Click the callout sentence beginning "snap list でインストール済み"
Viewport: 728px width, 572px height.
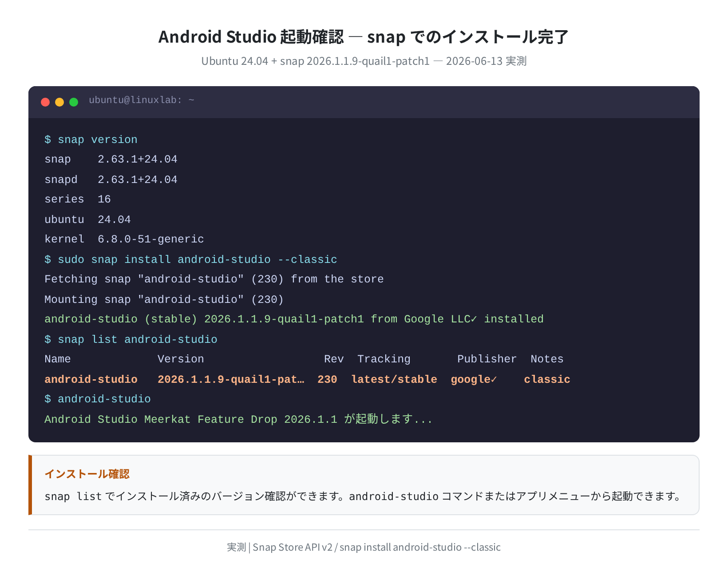(364, 496)
